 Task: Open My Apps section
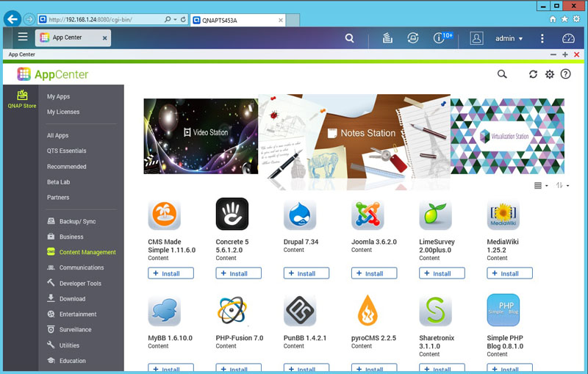pyautogui.click(x=58, y=96)
